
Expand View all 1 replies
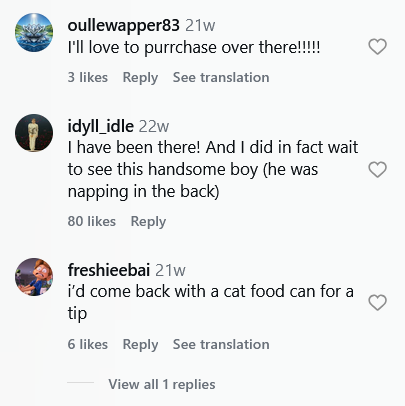click(x=162, y=384)
